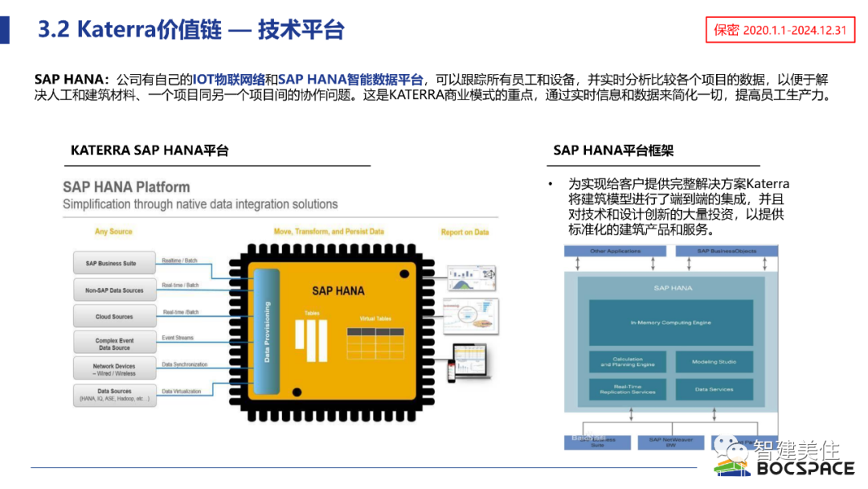This screenshot has height=489, width=868.
Task: Click the SAP HANA Platform title
Action: click(126, 187)
